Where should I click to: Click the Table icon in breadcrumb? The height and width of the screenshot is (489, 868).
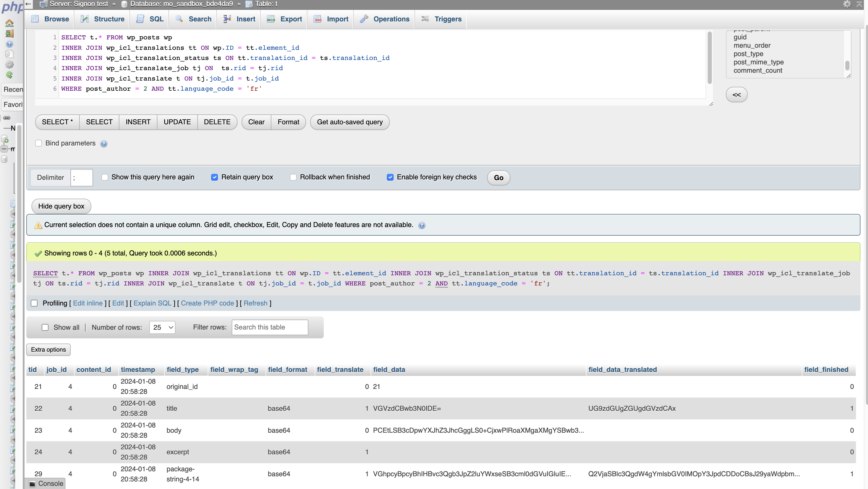pyautogui.click(x=249, y=4)
